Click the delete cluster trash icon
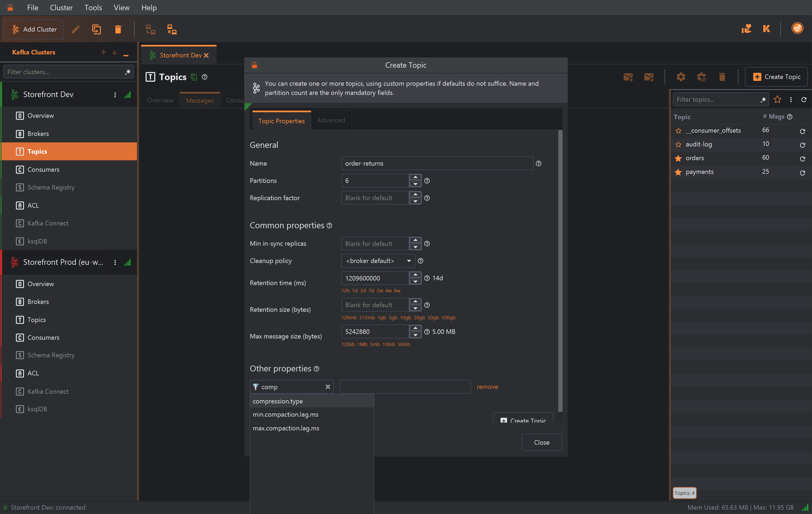 coord(118,29)
